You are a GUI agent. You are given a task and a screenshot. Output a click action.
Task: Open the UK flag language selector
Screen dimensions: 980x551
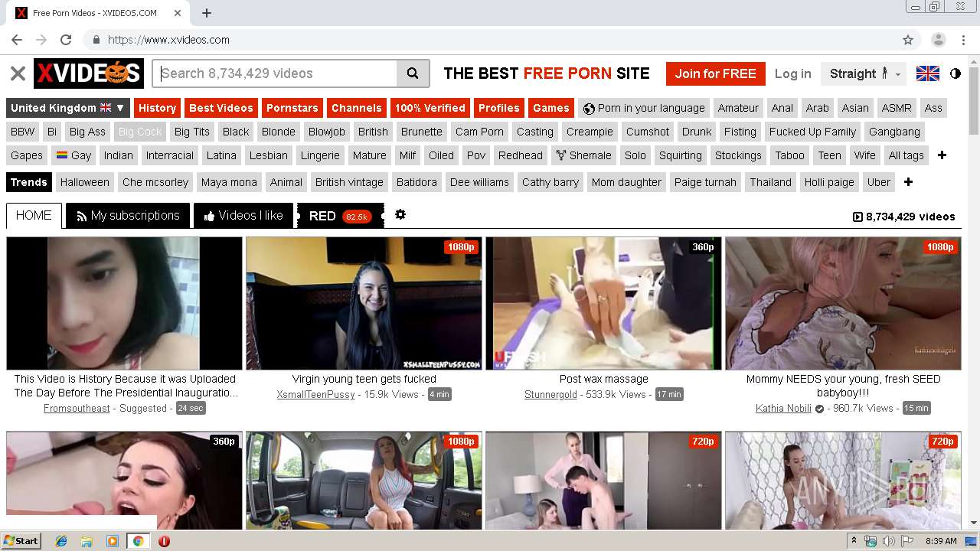coord(928,73)
